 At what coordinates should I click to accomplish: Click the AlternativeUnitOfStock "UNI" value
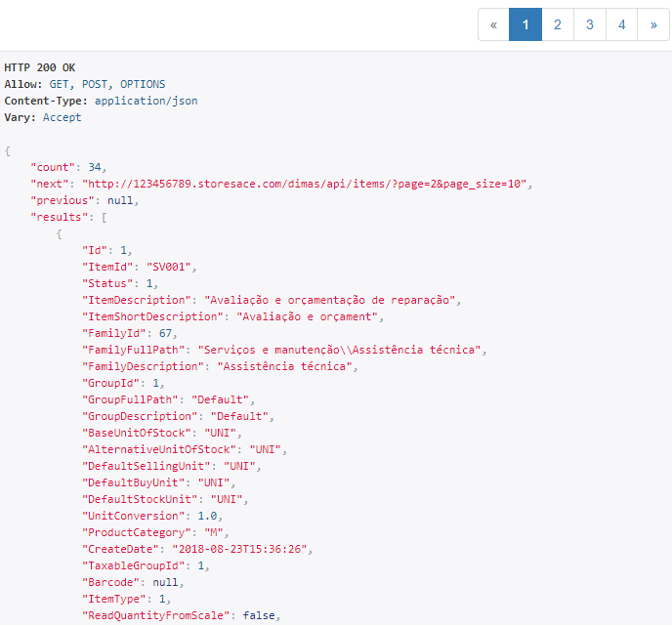pos(266,449)
